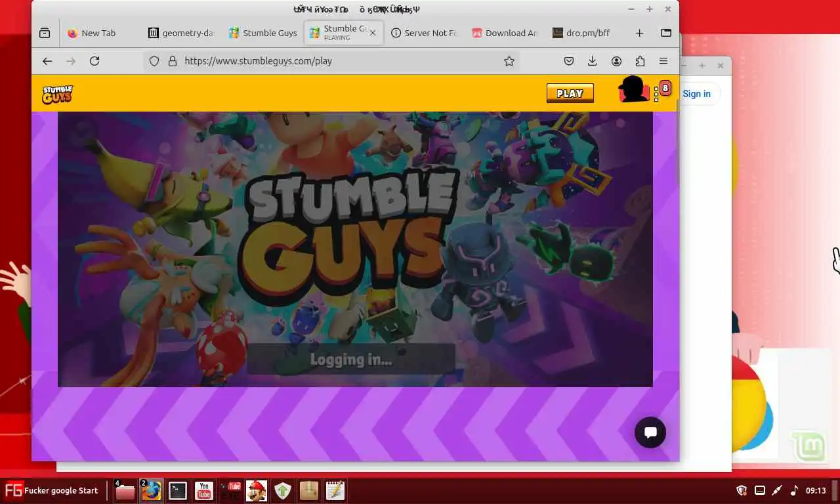
Task: Open the Fucker google Start menu
Action: (52, 490)
